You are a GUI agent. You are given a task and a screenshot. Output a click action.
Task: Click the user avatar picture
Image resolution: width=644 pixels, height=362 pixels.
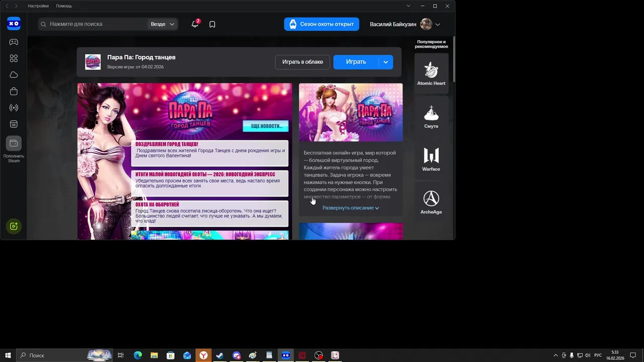click(x=426, y=24)
